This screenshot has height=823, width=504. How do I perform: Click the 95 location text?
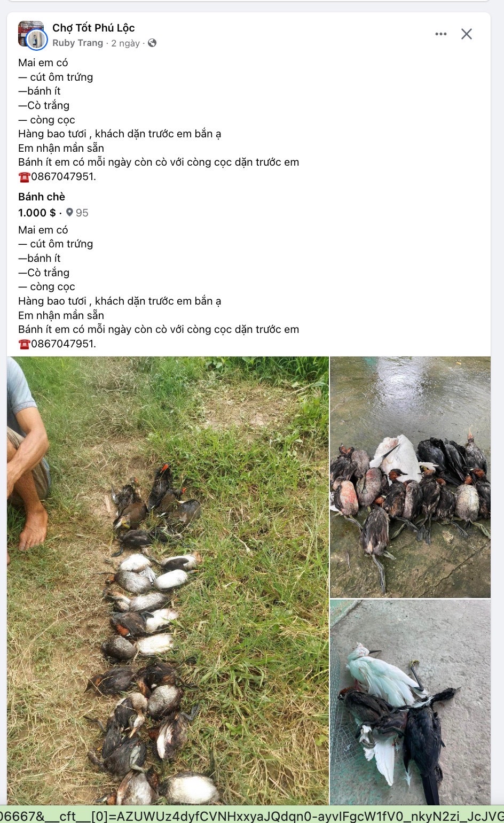pos(82,213)
